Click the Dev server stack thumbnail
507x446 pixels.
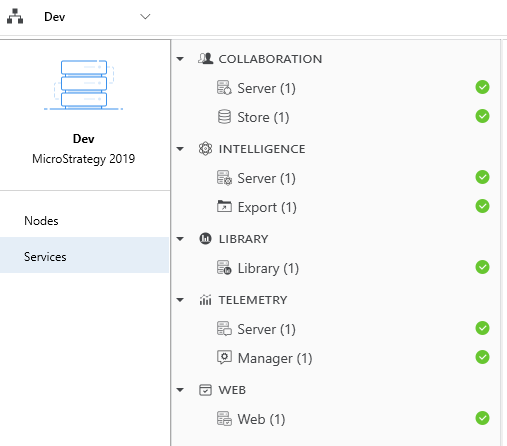coord(84,85)
